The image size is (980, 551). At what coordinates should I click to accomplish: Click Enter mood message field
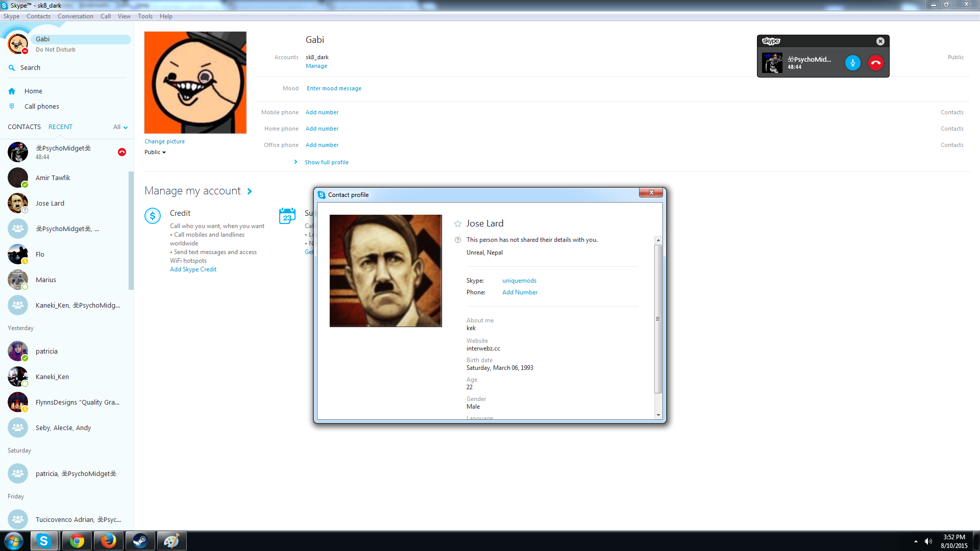334,88
